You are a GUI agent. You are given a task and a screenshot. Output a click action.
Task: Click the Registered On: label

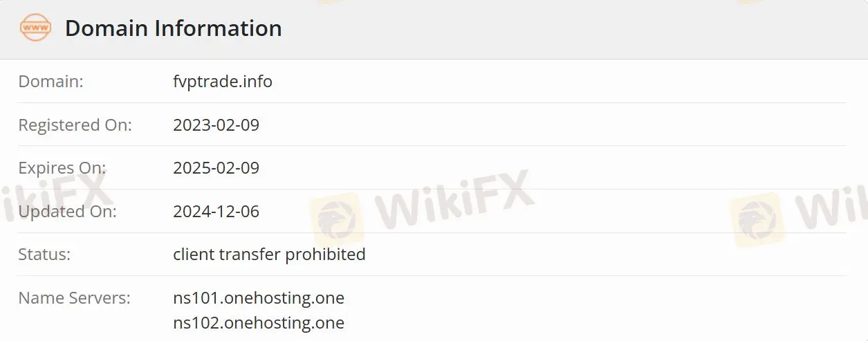pos(75,125)
